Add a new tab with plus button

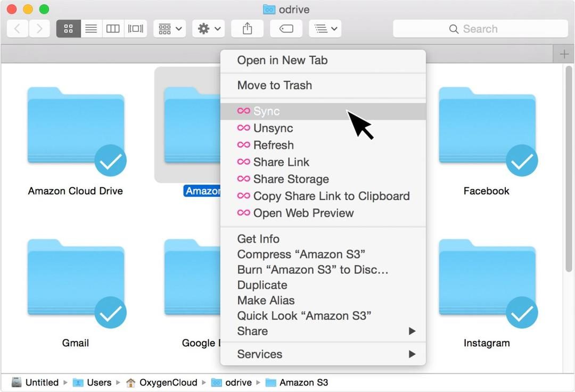tap(564, 55)
